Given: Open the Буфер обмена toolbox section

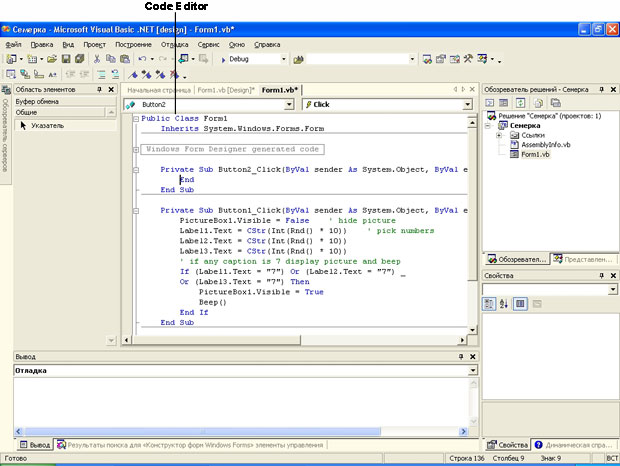Looking at the screenshot, I should click(65, 102).
